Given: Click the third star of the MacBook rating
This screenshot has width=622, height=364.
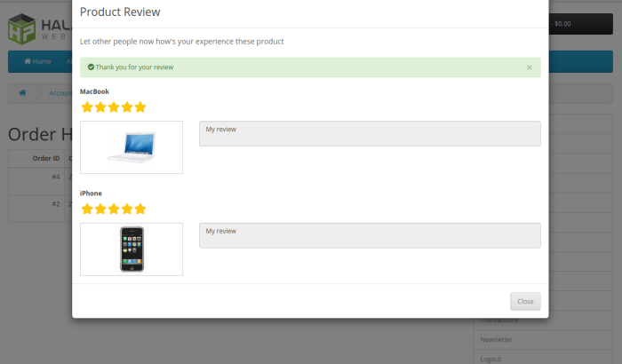Looking at the screenshot, I should [114, 107].
